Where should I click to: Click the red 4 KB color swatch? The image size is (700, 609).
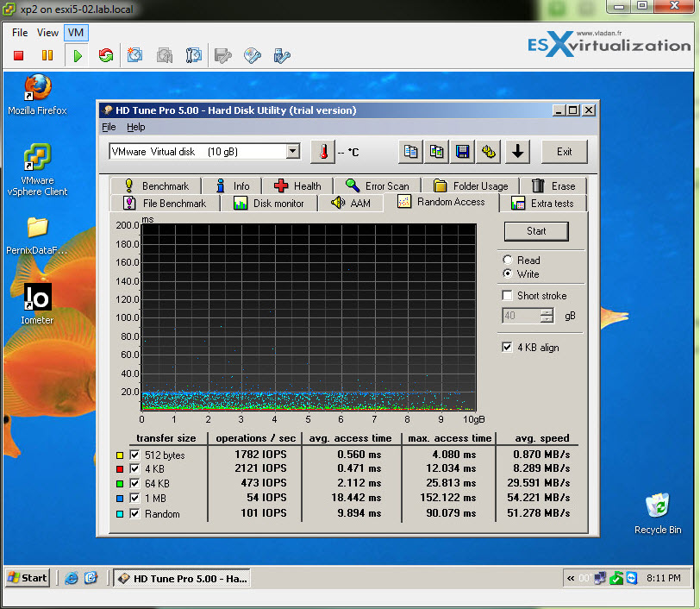pyautogui.click(x=120, y=469)
